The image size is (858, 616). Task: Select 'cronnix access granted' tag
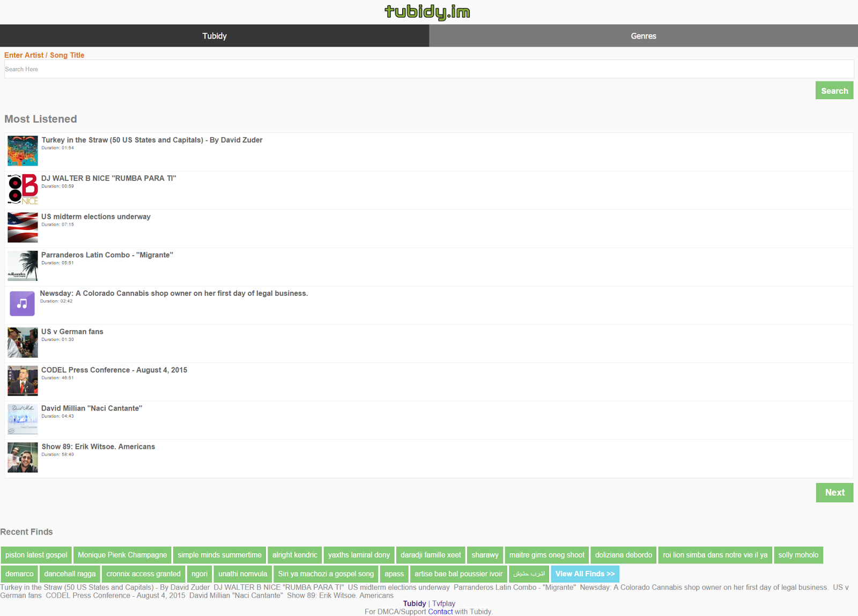[x=144, y=574]
